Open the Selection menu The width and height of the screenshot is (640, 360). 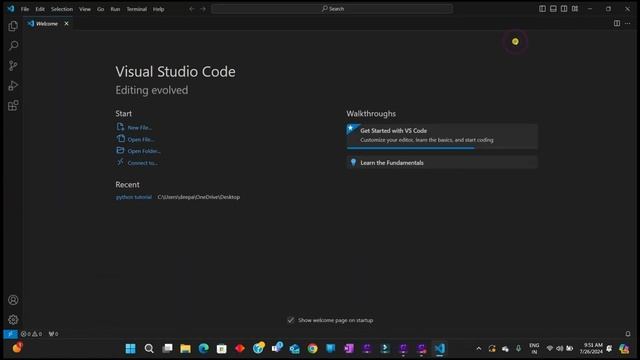click(62, 9)
